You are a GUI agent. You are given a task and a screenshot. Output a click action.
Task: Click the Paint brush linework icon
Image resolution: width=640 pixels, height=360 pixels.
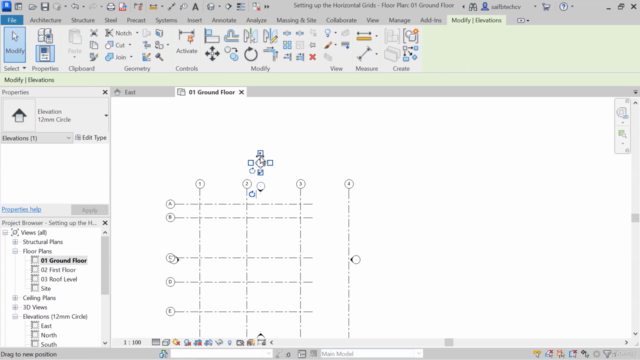(x=328, y=45)
